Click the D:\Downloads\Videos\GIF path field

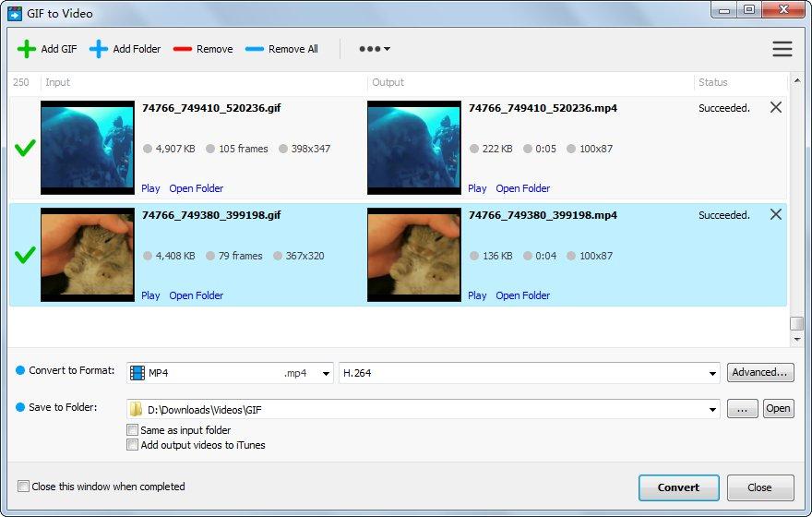(x=424, y=409)
